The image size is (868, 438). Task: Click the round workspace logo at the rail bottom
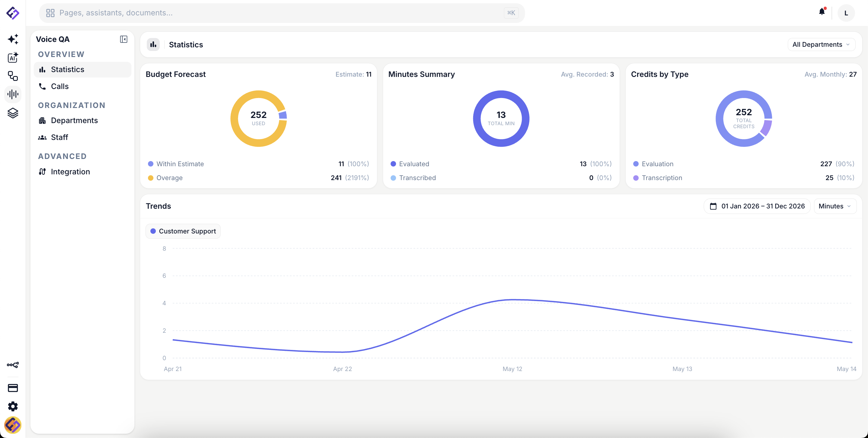(13, 425)
